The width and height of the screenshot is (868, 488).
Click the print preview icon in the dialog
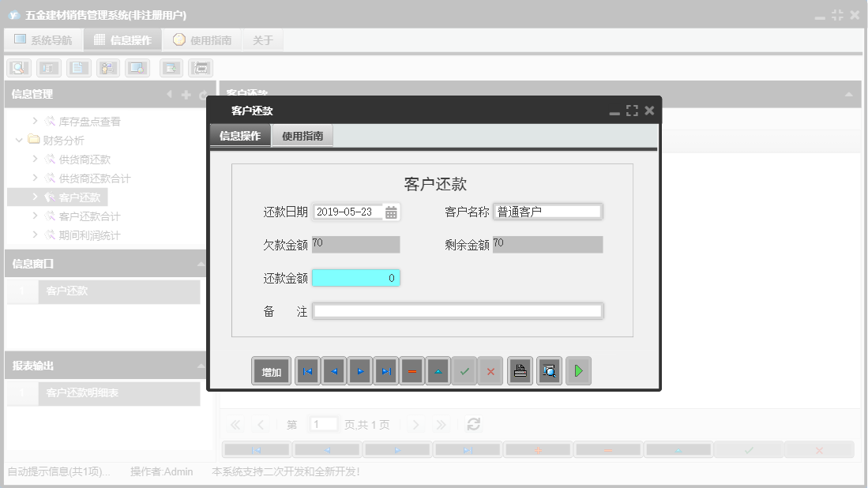click(549, 370)
